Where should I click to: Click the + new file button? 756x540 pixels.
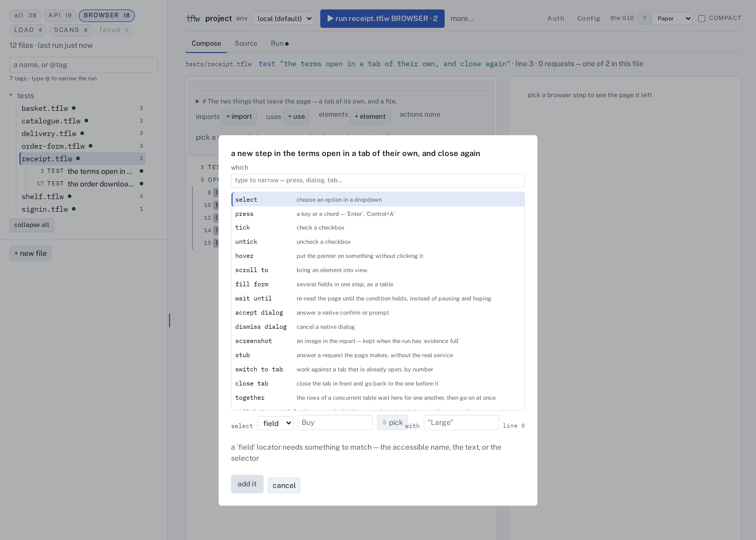[30, 253]
